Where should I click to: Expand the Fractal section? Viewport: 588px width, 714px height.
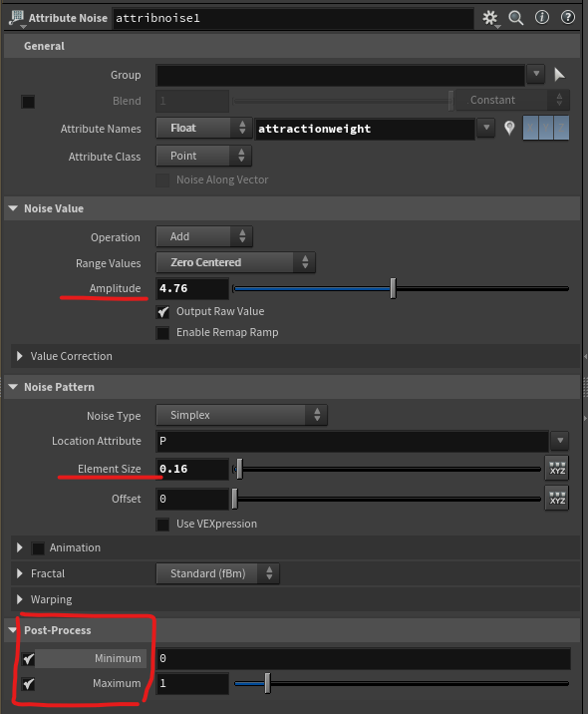(20, 573)
